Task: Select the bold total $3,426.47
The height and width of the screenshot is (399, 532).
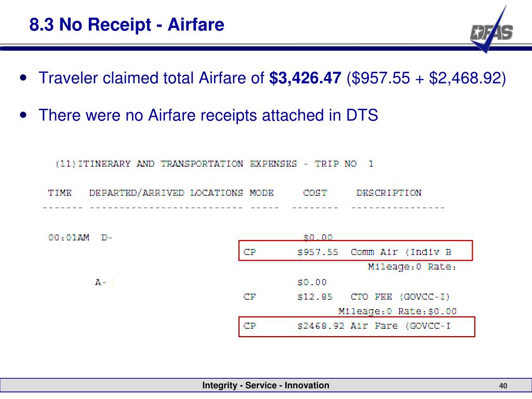Action: [305, 78]
